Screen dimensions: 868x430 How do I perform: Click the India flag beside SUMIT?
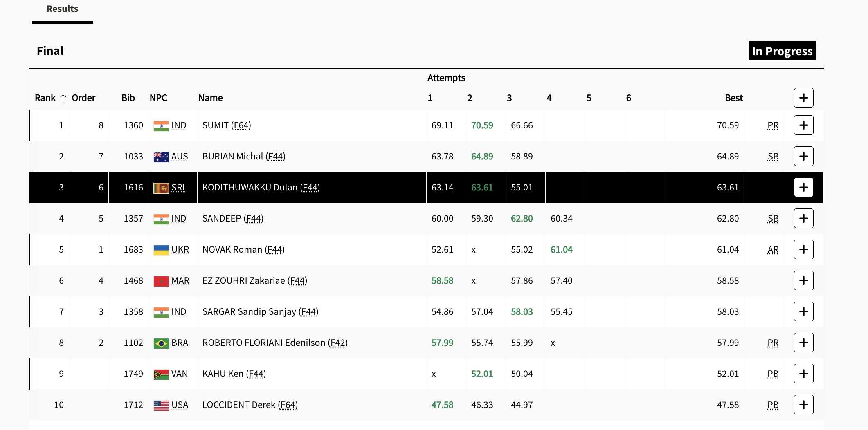(x=161, y=125)
